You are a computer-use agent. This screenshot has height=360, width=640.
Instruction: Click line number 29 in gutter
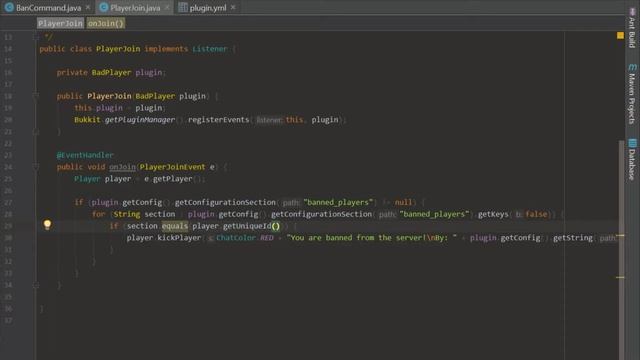(8, 226)
